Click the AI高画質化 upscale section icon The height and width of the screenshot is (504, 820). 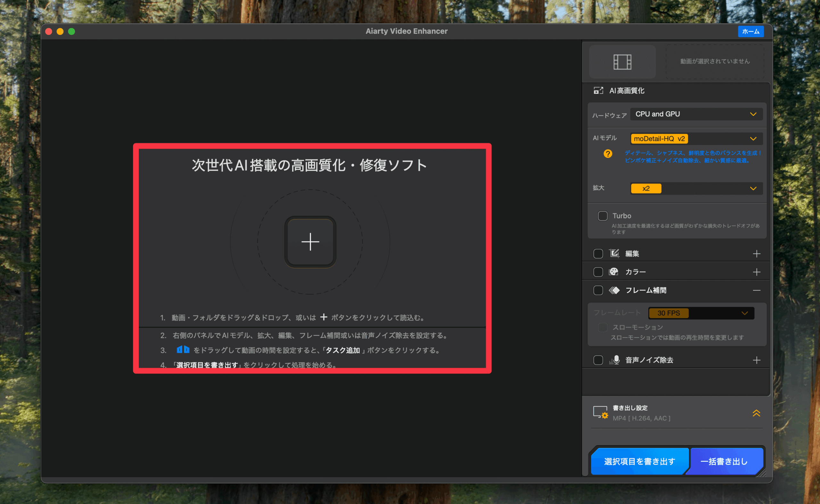(598, 90)
